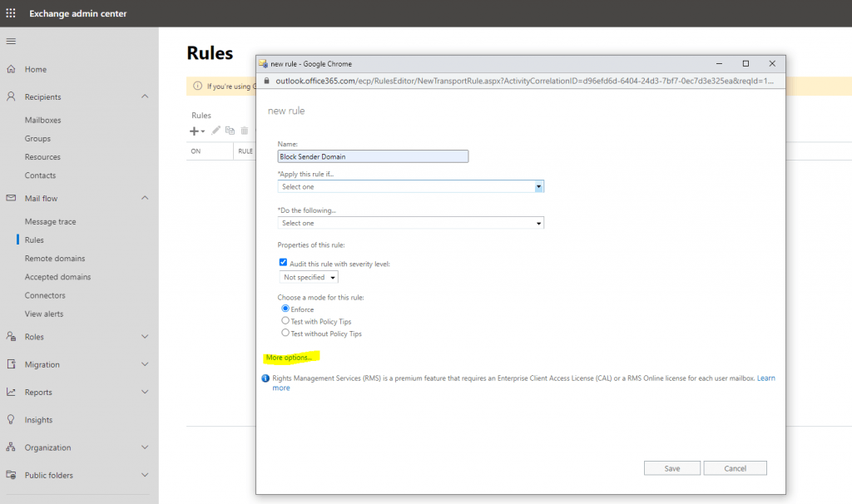The width and height of the screenshot is (852, 504).
Task: Select Test without Policy Tips radio button
Action: click(x=285, y=333)
